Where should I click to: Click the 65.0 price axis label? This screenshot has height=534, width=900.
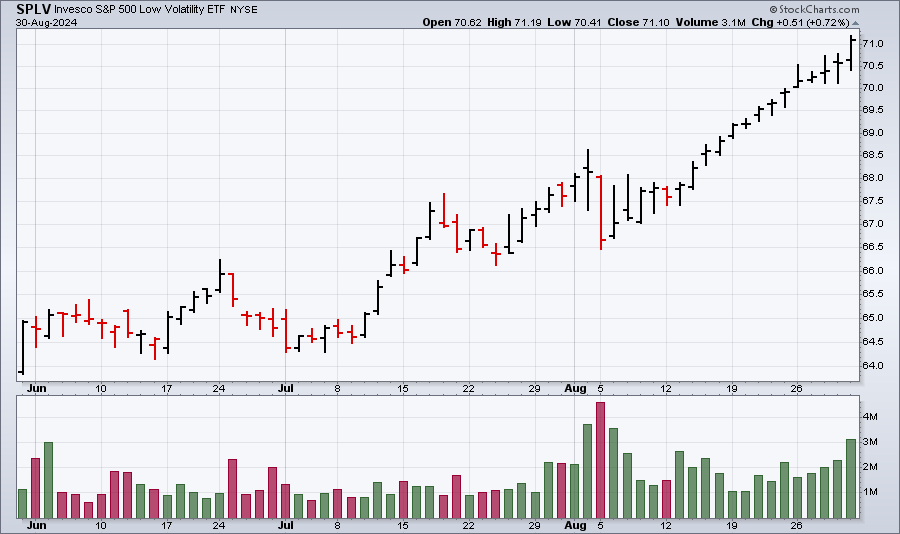(x=872, y=318)
